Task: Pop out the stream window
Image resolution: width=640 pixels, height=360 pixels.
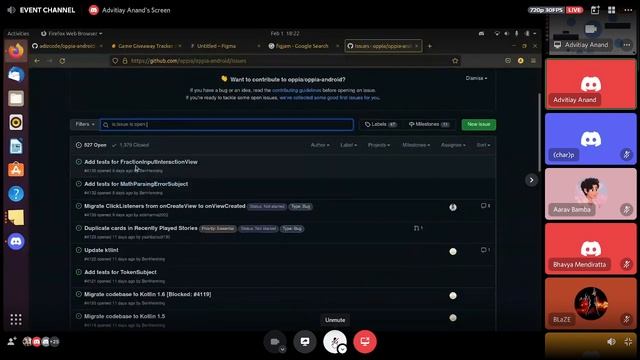Action: click(x=595, y=10)
